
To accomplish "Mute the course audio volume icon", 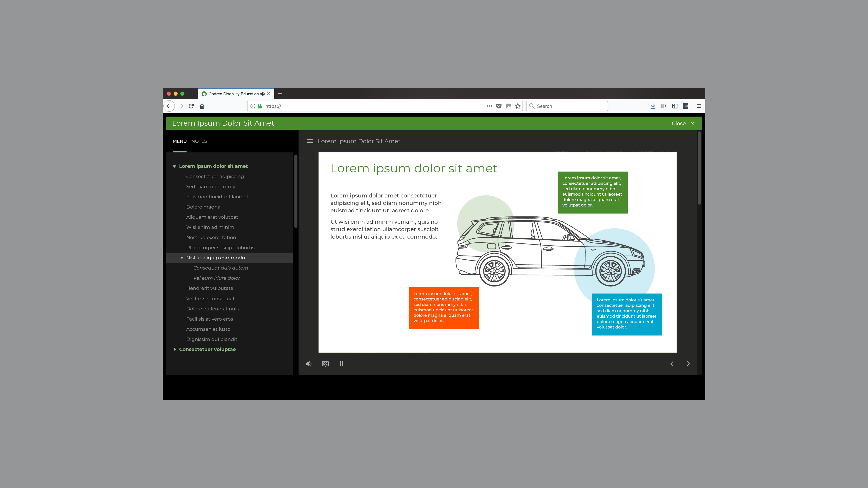I will [308, 363].
